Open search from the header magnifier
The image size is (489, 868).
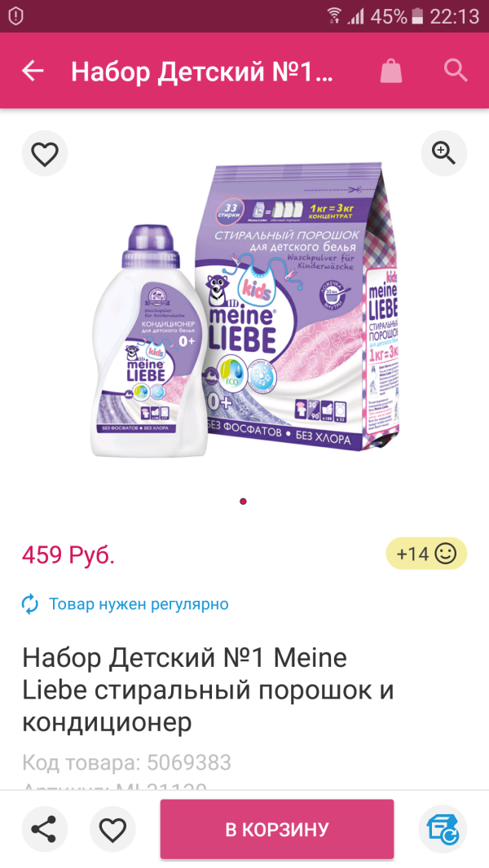[456, 71]
